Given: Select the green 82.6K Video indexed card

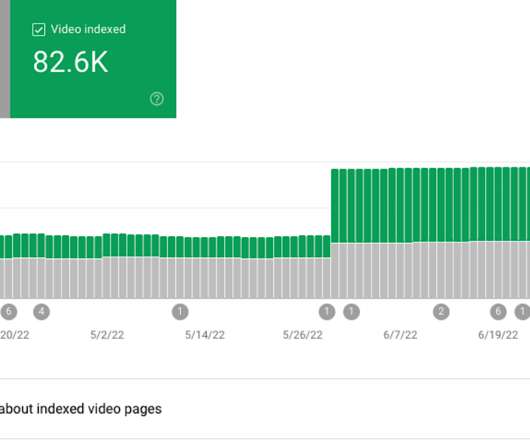Looking at the screenshot, I should (x=93, y=59).
